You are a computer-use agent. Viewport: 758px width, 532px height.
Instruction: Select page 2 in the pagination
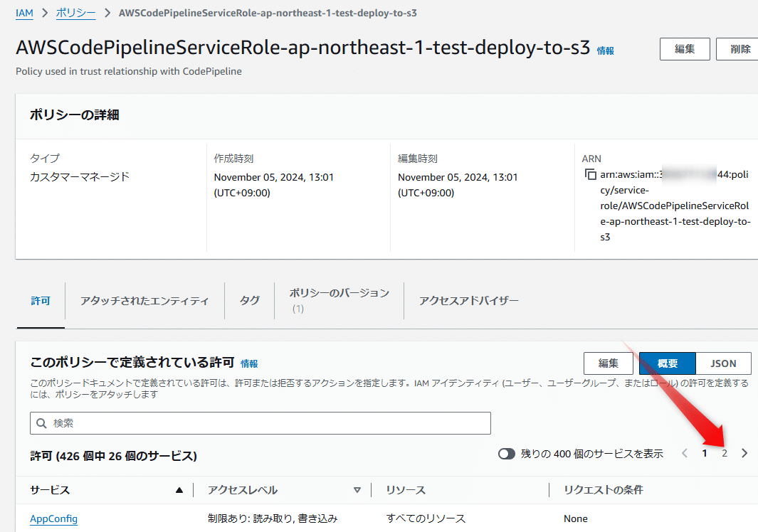pyautogui.click(x=724, y=452)
